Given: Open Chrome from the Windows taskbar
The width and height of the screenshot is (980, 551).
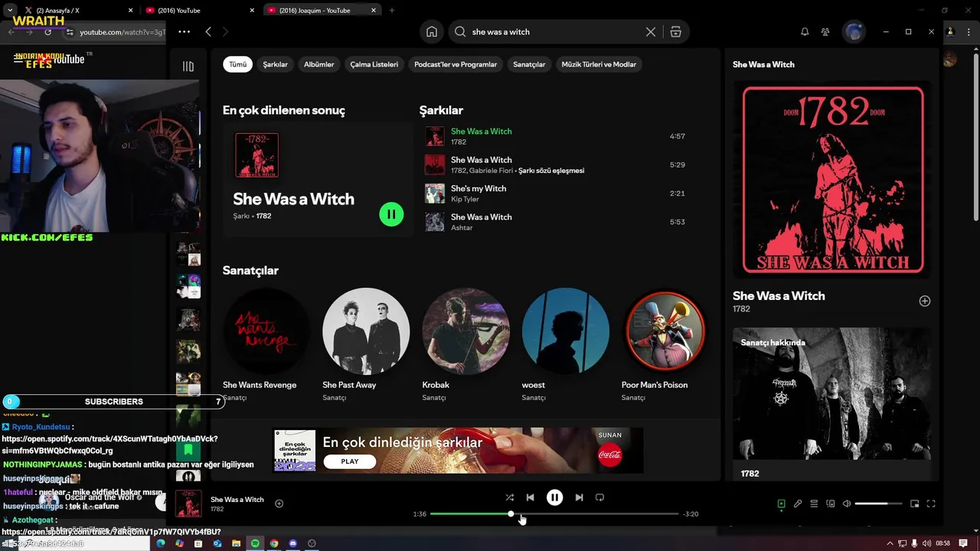Looking at the screenshot, I should (274, 543).
